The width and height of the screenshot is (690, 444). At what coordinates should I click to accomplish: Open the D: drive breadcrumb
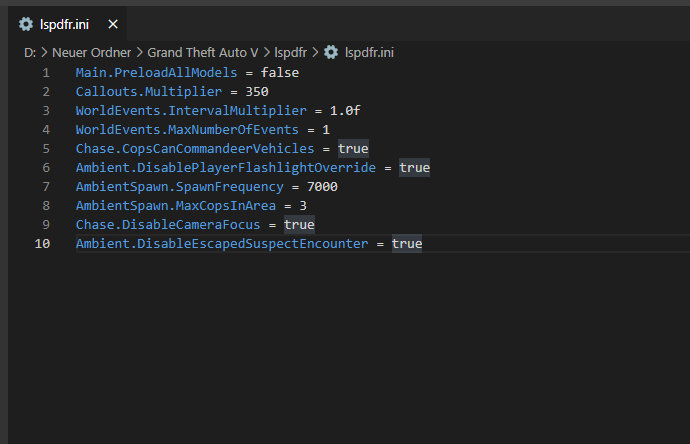30,51
